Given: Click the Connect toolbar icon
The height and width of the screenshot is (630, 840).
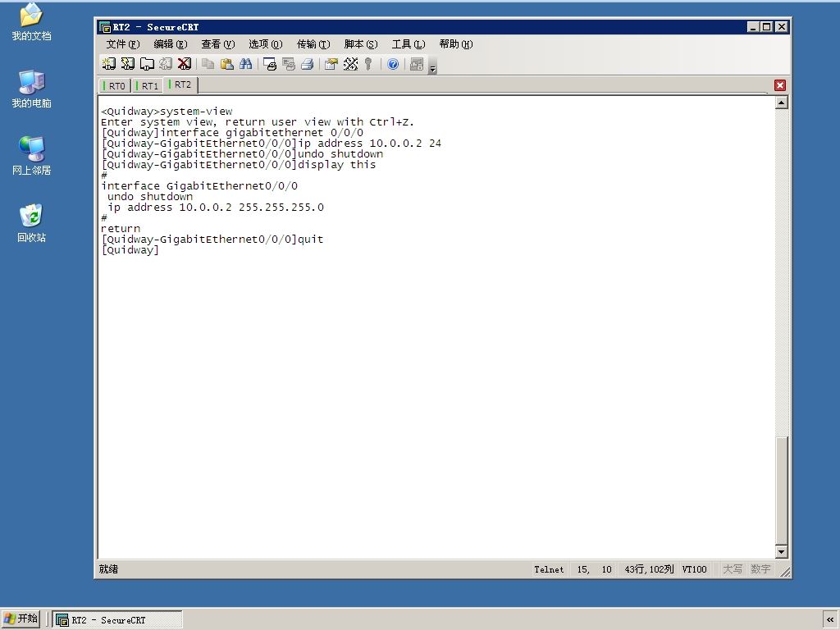Looking at the screenshot, I should tap(109, 64).
